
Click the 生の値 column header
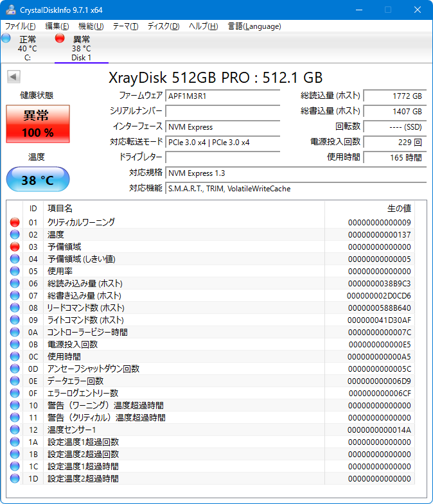coord(370,208)
